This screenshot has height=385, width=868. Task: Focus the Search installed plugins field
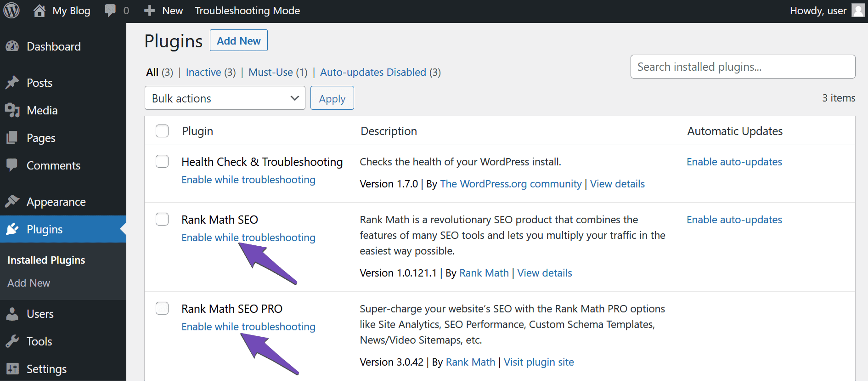743,67
